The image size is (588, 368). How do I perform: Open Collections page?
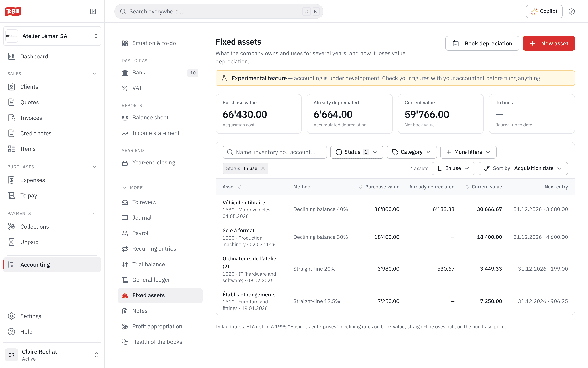click(x=52, y=227)
